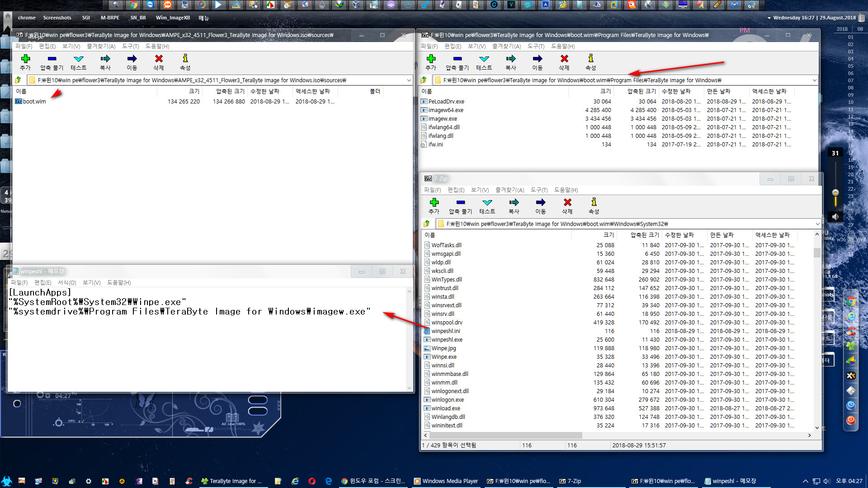Select winpeshl.ini in System32 list
This screenshot has height=488, width=868.
pyautogui.click(x=442, y=331)
